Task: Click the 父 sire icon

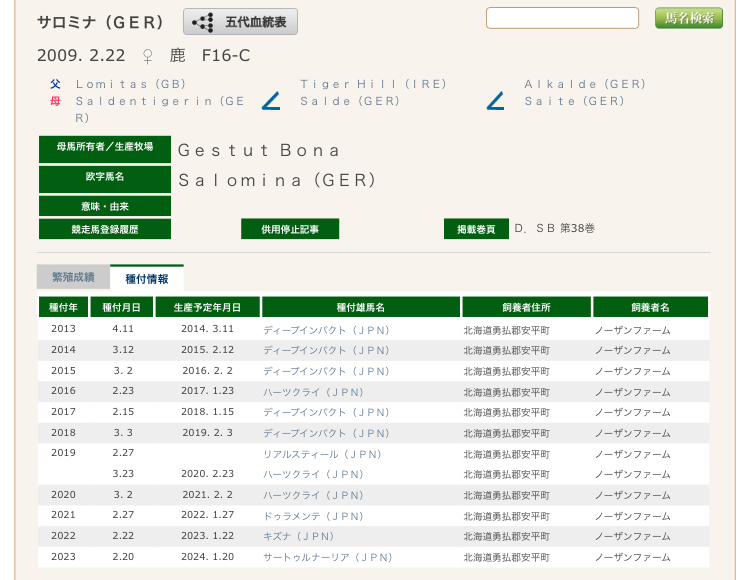Action: (x=55, y=84)
